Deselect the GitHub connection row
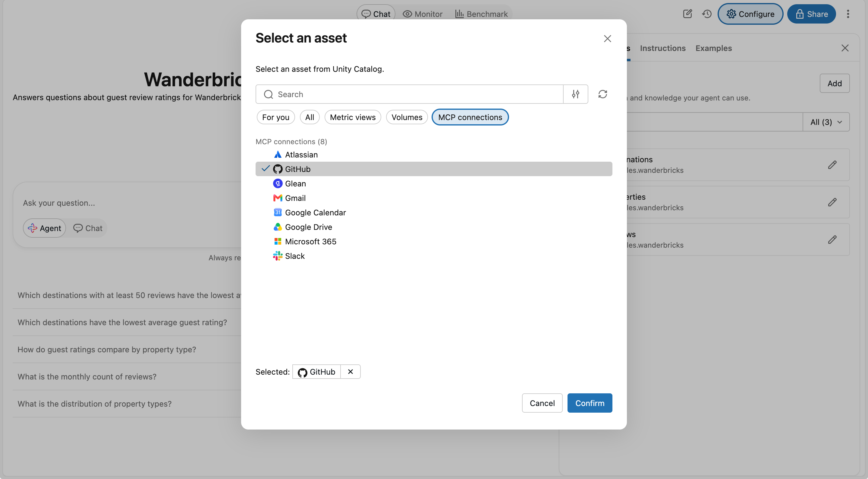The height and width of the screenshot is (479, 868). [434, 169]
